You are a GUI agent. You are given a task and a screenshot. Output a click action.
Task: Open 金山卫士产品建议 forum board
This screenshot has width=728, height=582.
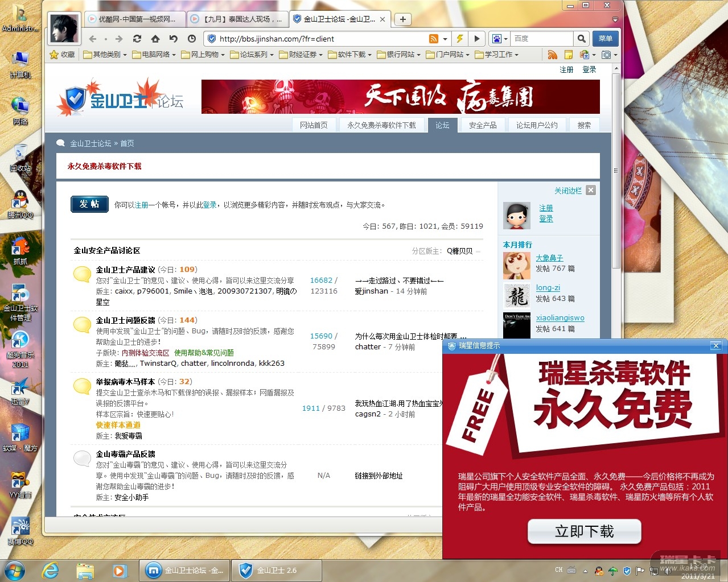pos(125,270)
